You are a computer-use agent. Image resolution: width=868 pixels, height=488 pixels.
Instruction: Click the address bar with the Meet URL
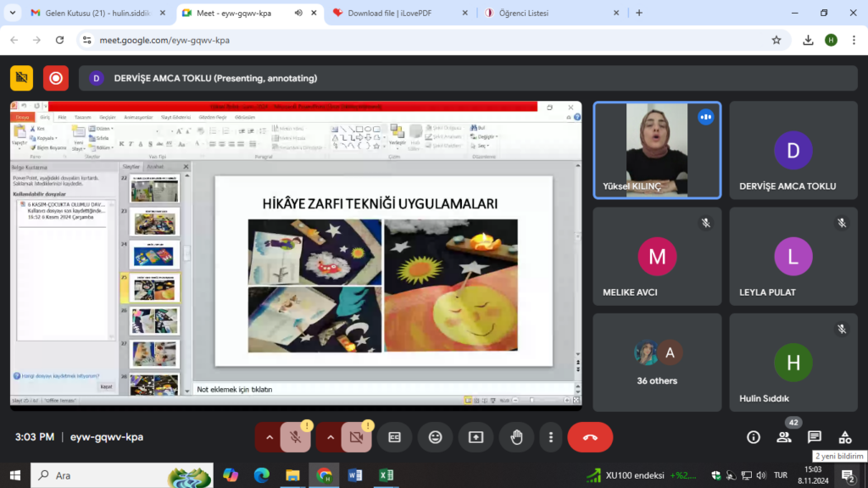[424, 40]
